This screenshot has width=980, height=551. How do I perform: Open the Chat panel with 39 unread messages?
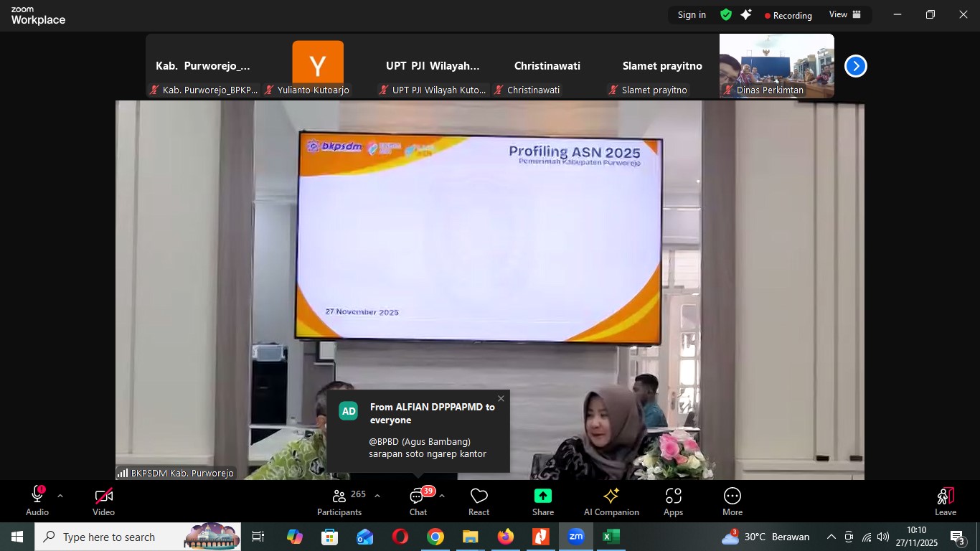click(x=418, y=501)
